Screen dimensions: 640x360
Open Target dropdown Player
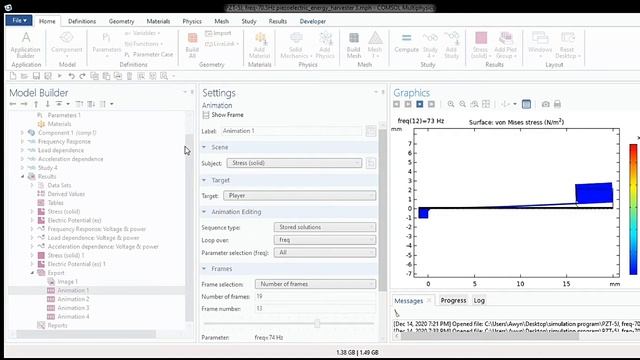(300, 196)
